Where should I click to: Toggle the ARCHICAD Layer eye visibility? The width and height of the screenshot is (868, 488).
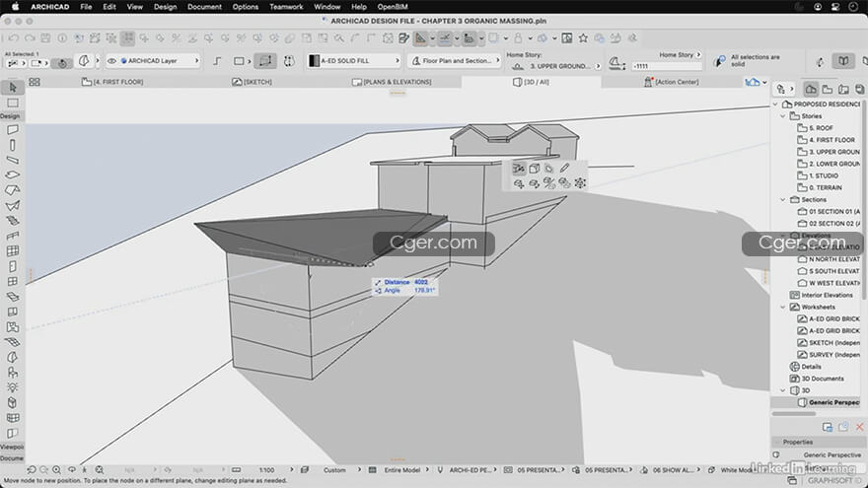pyautogui.click(x=111, y=61)
